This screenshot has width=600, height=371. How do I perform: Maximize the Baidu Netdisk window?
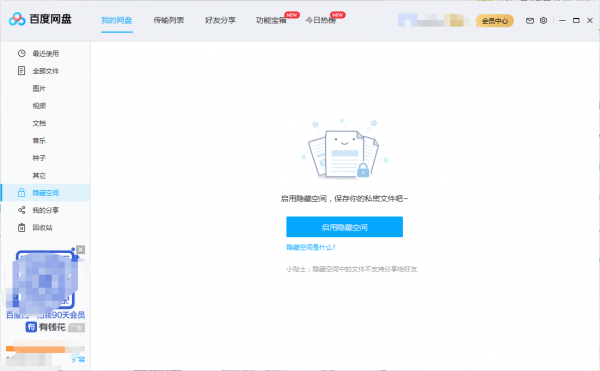[576, 20]
